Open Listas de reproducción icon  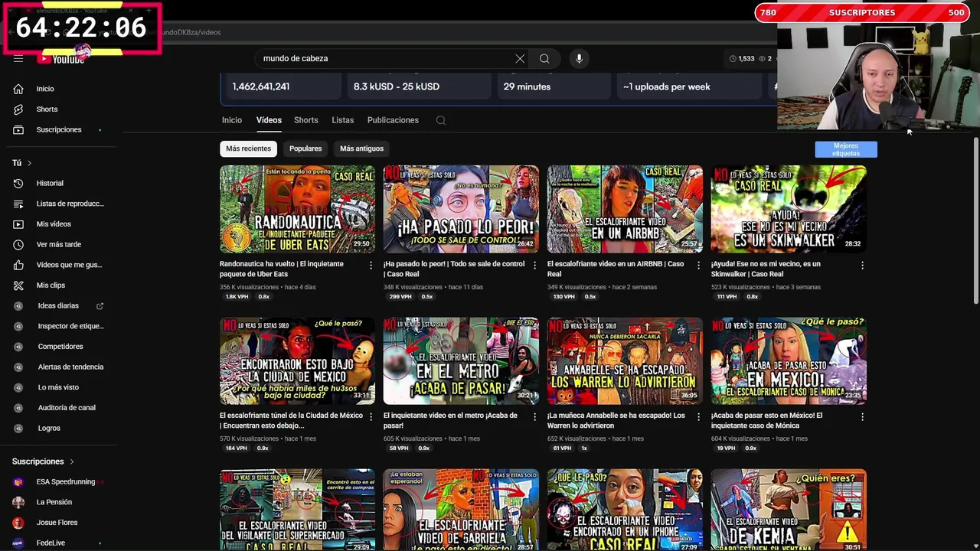click(x=18, y=204)
